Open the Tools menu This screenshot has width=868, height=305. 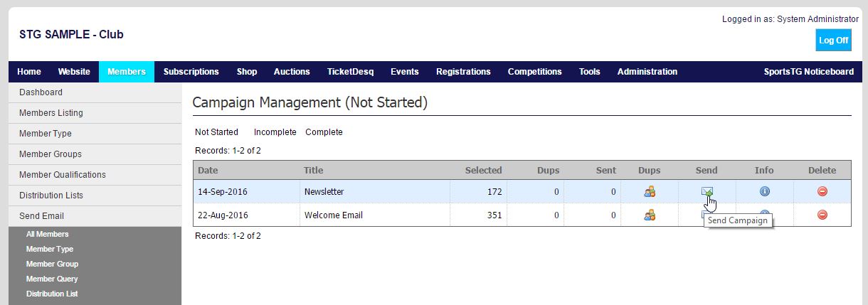click(589, 72)
